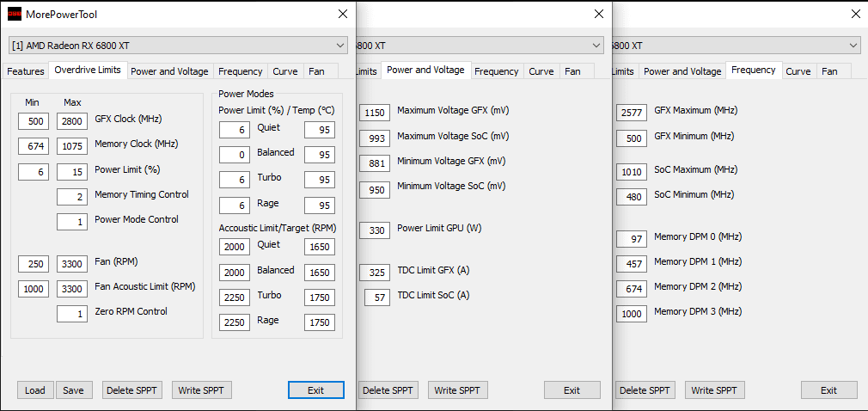Click the Memory DPM 3 field
Image resolution: width=868 pixels, height=411 pixels.
tap(632, 314)
